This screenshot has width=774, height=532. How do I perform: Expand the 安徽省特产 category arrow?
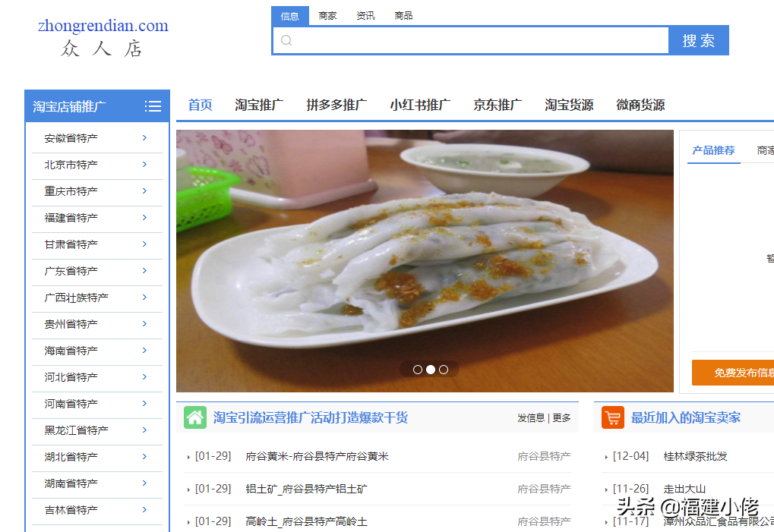click(x=144, y=138)
